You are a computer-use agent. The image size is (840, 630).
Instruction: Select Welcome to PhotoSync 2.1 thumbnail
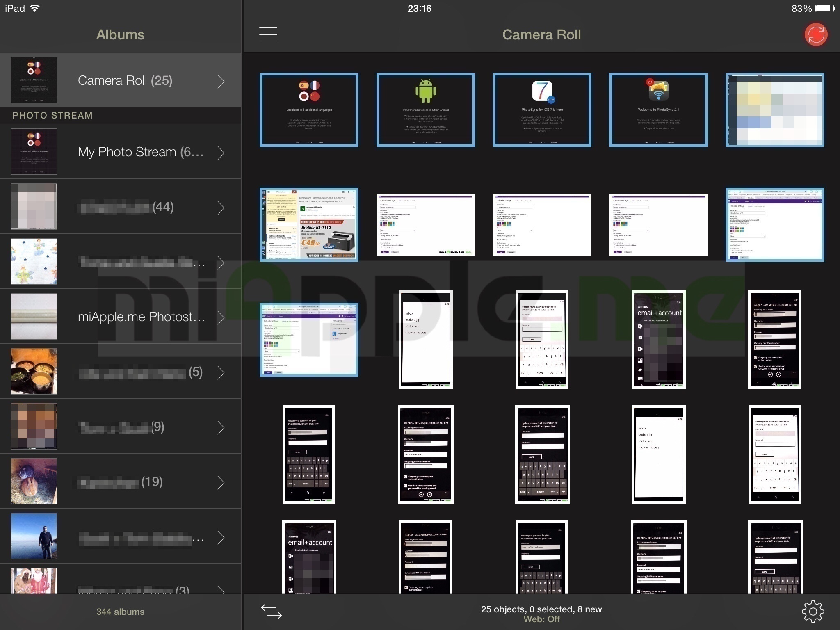pos(658,110)
